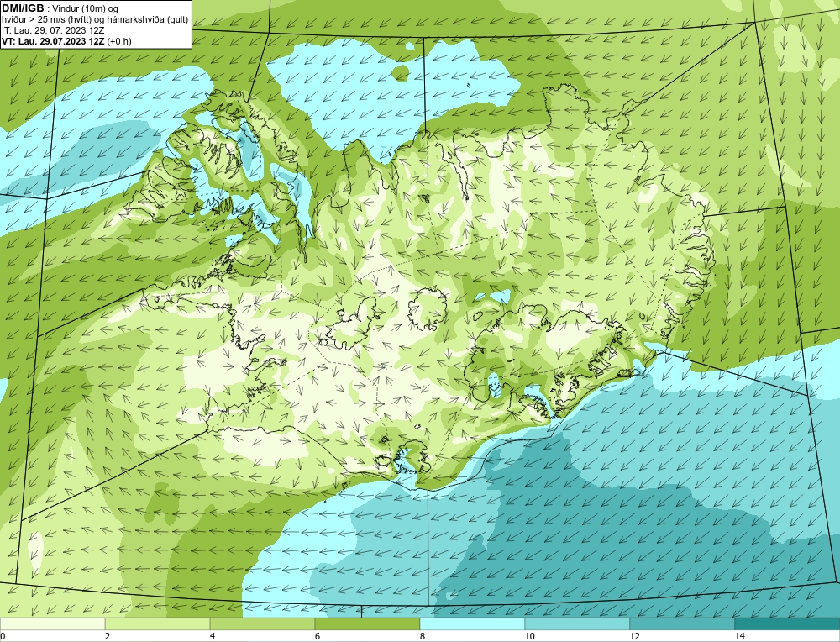Click the 10–12 m/s cyan legend swatch
This screenshot has height=642, width=840.
click(577, 624)
